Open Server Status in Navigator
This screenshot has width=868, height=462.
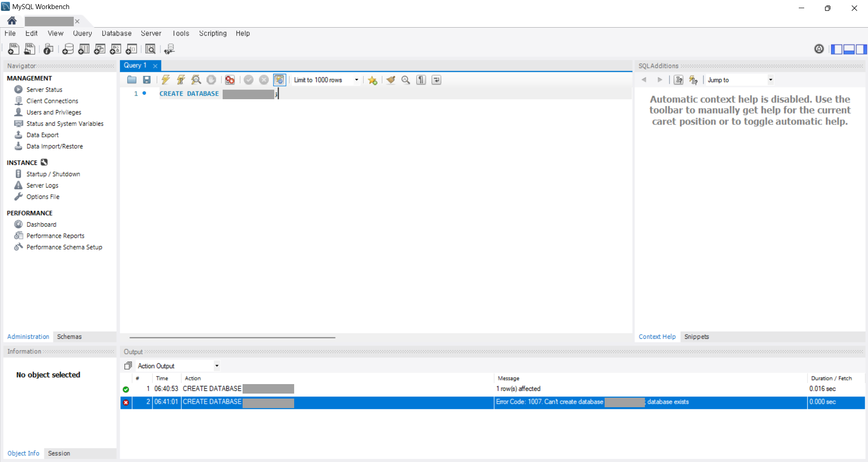point(44,90)
